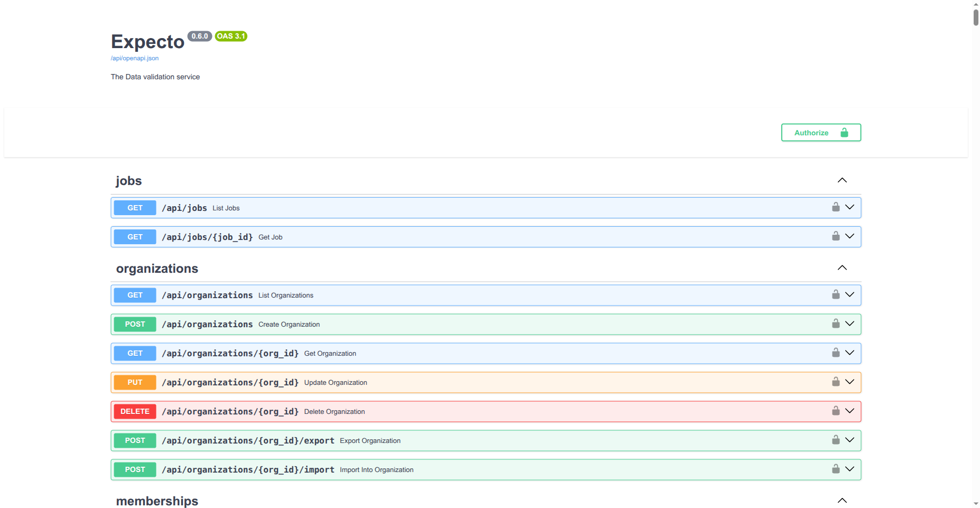Image resolution: width=980 pixels, height=508 pixels.
Task: Click GET badge for List Organizations
Action: tap(135, 295)
